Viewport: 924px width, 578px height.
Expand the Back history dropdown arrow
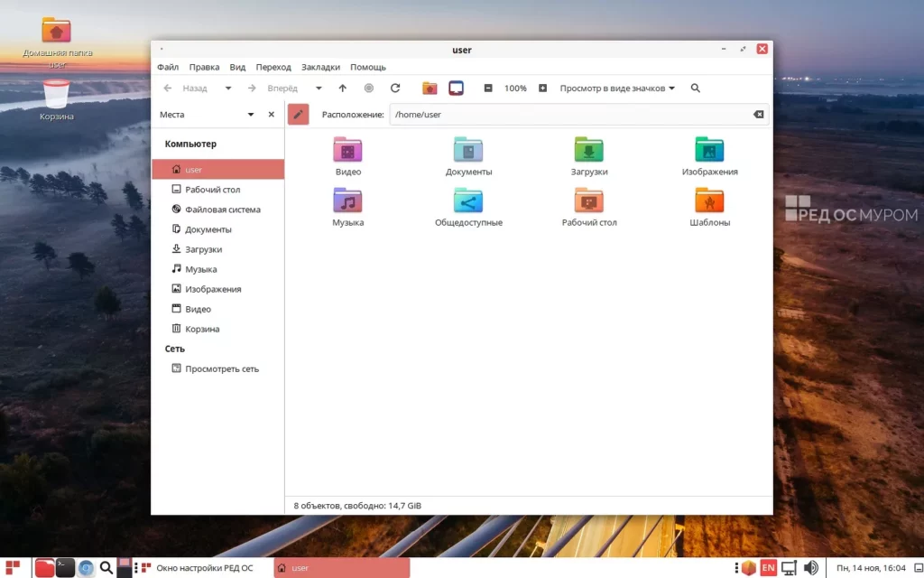click(x=228, y=89)
